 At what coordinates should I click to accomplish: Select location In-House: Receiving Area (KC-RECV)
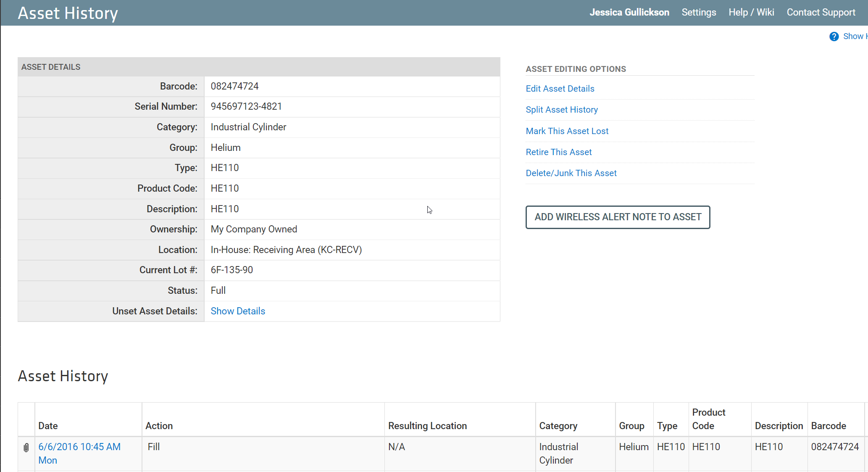pyautogui.click(x=286, y=250)
